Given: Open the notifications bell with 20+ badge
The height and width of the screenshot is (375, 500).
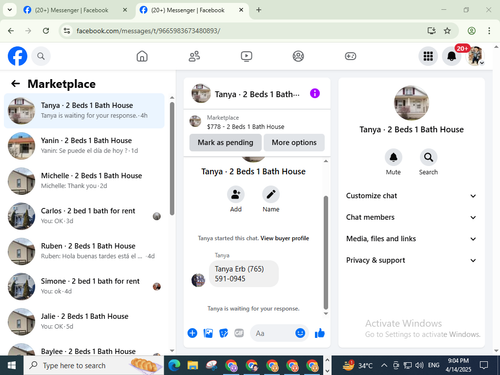Looking at the screenshot, I should point(452,56).
